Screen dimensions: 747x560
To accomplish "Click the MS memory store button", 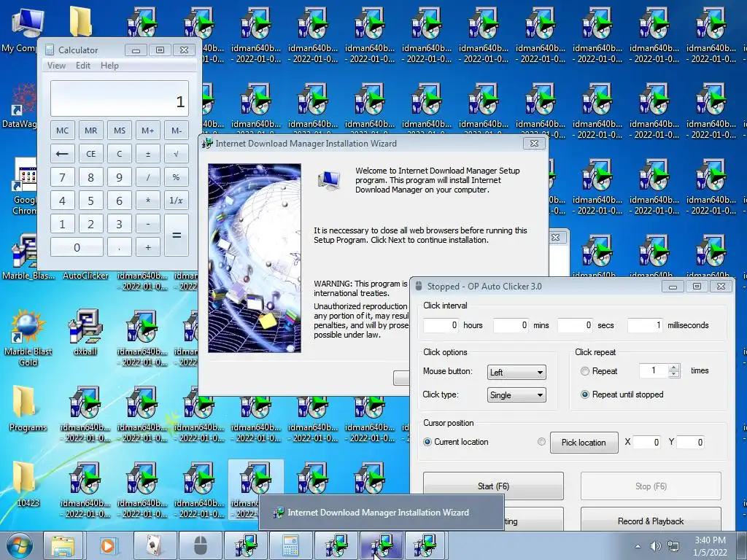I will [x=119, y=131].
